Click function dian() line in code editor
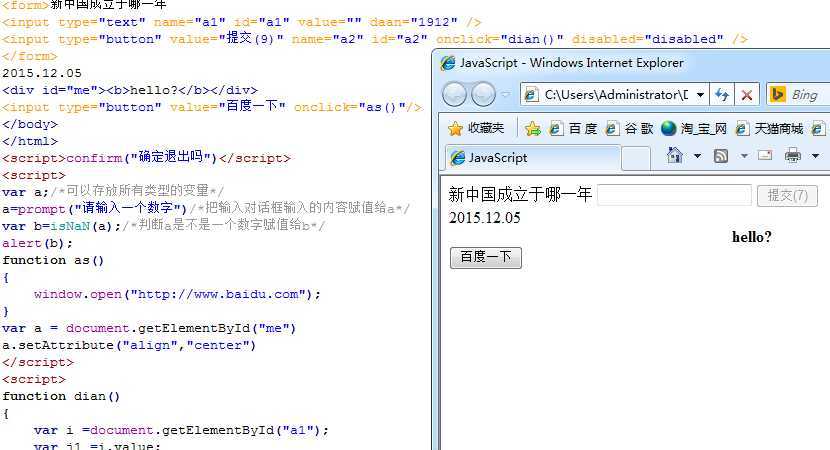Screen dimensions: 830x450 coord(61,396)
